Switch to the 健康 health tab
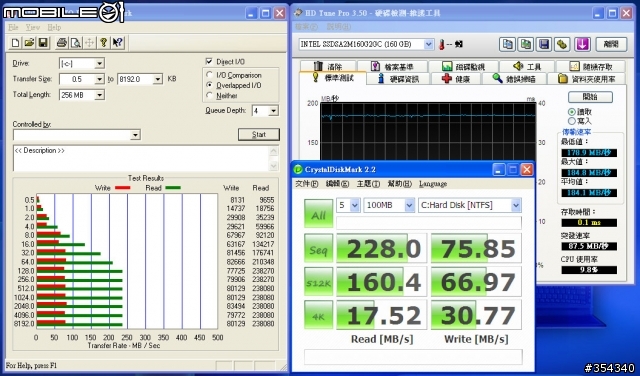640x376 pixels. click(456, 78)
